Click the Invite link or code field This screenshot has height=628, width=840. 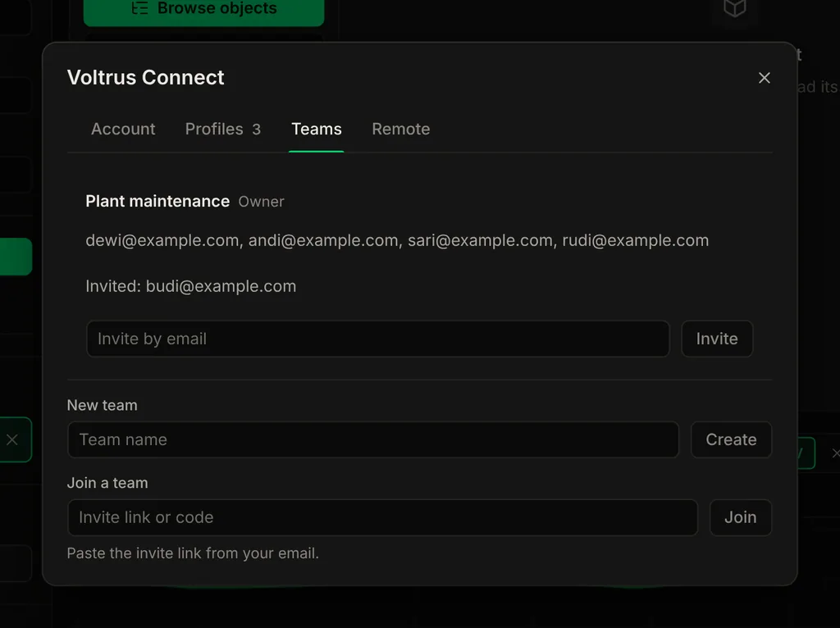point(382,517)
